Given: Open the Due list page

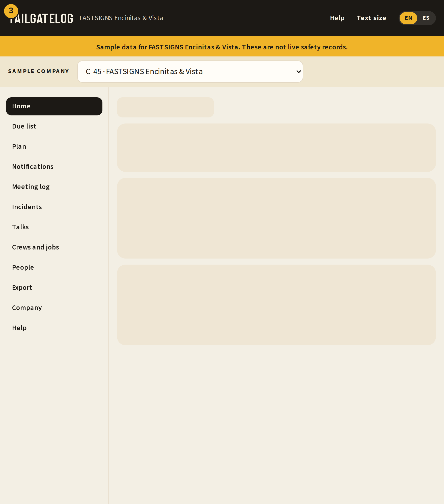Looking at the screenshot, I should [x=54, y=127].
